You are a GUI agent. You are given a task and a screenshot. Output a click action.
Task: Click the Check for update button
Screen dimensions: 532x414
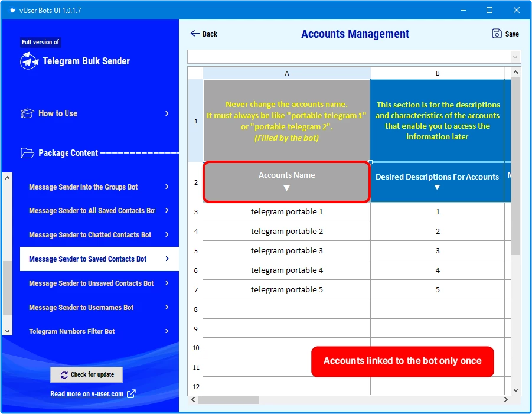coord(87,374)
